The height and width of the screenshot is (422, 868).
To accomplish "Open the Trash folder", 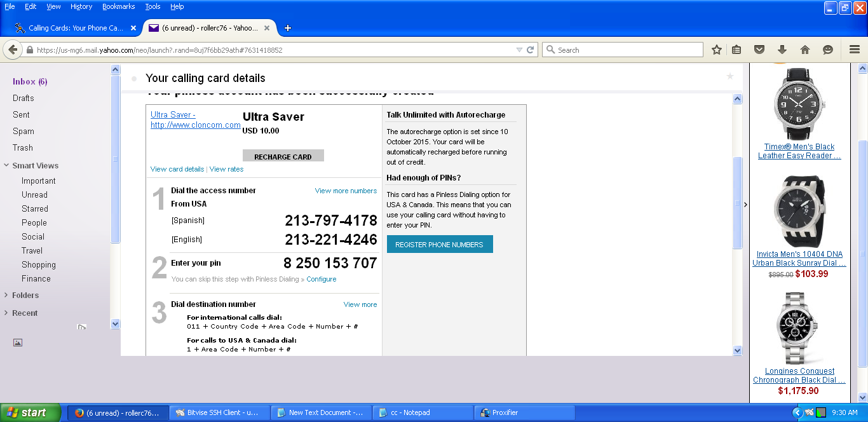I will (x=23, y=147).
